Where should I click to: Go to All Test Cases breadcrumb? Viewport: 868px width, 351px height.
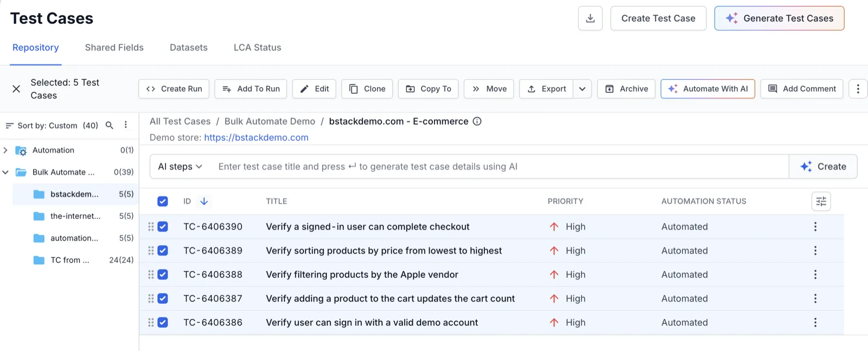click(180, 122)
